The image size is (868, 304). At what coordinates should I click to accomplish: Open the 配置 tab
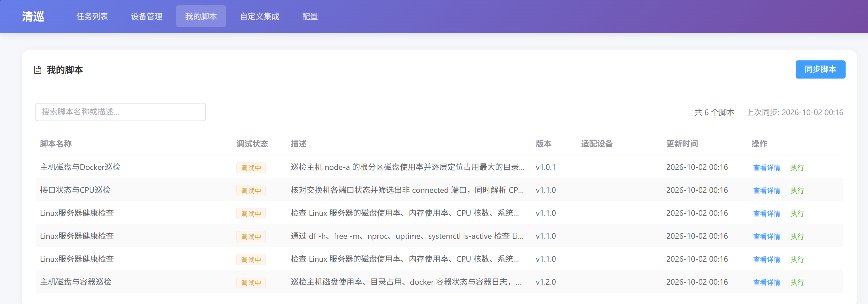[x=310, y=16]
